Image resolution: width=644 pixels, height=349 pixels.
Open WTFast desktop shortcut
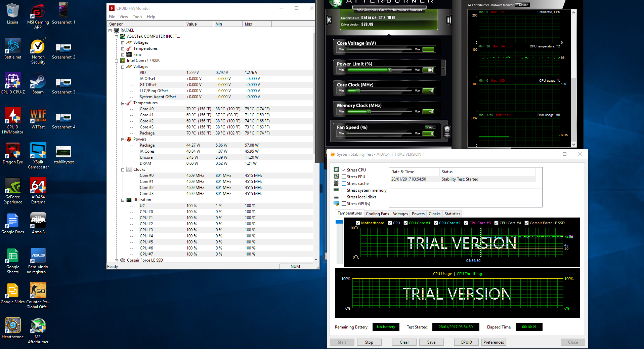click(38, 118)
